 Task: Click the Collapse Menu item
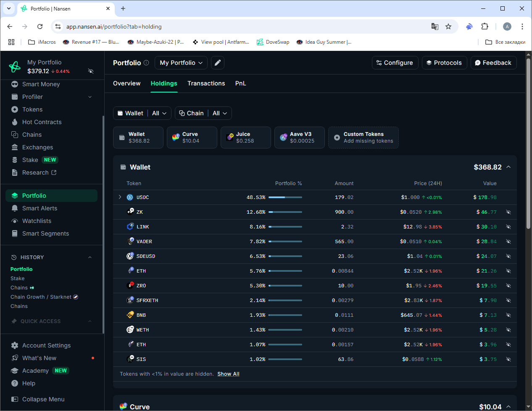[x=43, y=399]
